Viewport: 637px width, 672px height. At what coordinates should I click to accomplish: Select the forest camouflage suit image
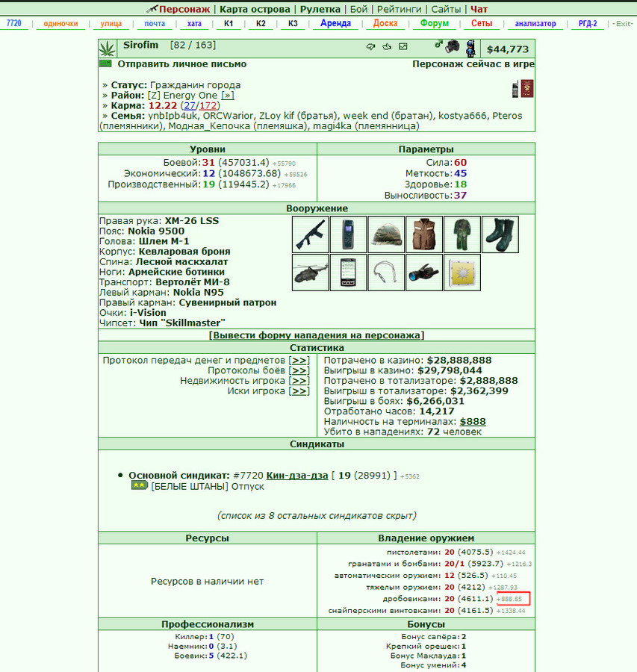462,234
